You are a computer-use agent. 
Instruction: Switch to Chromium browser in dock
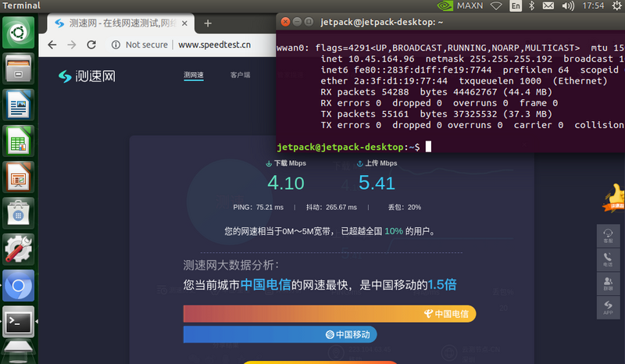pyautogui.click(x=18, y=285)
